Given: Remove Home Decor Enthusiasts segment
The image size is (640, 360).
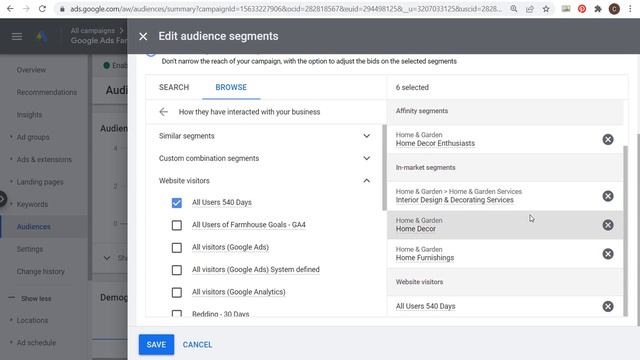Looking at the screenshot, I should tap(608, 139).
